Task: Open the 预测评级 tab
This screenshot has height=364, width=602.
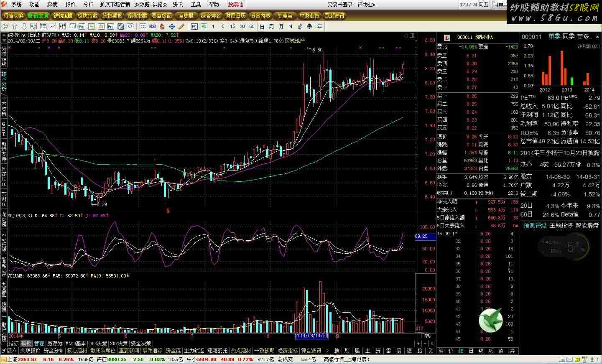Action: [x=535, y=225]
